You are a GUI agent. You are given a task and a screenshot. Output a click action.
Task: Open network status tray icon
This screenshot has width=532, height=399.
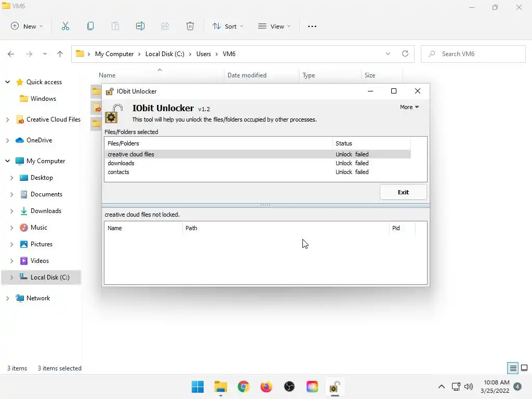click(x=456, y=387)
